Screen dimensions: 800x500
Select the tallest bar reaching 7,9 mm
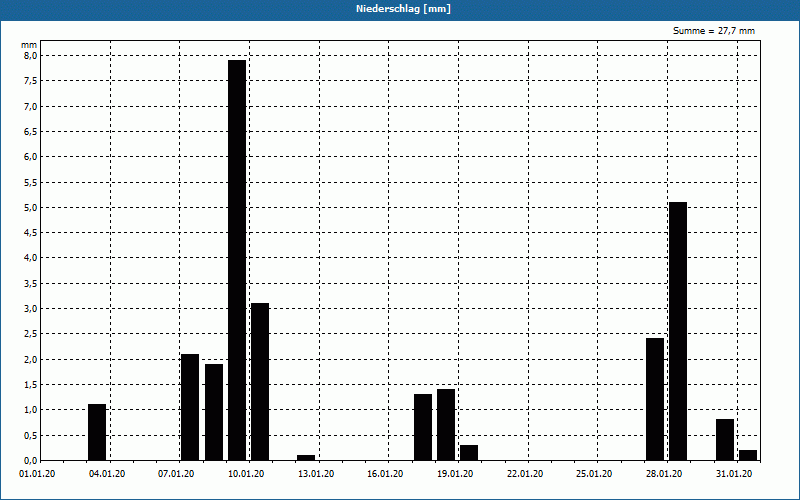click(x=237, y=260)
